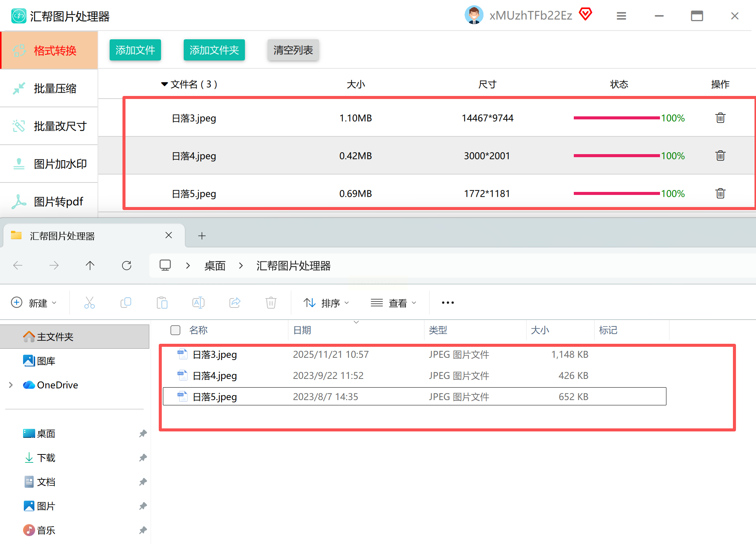Open the 查看 view dropdown

(x=393, y=303)
